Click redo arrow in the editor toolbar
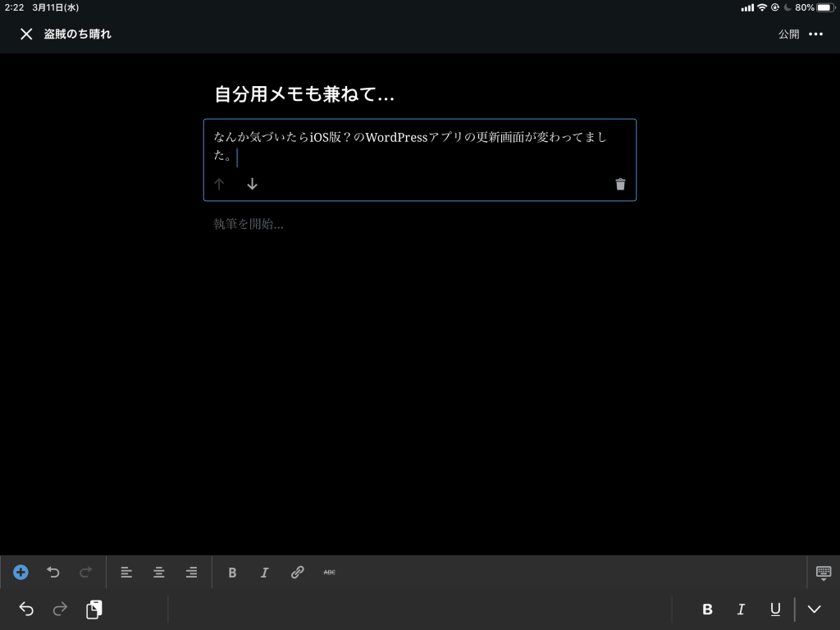Viewport: 840px width, 630px height. [85, 573]
